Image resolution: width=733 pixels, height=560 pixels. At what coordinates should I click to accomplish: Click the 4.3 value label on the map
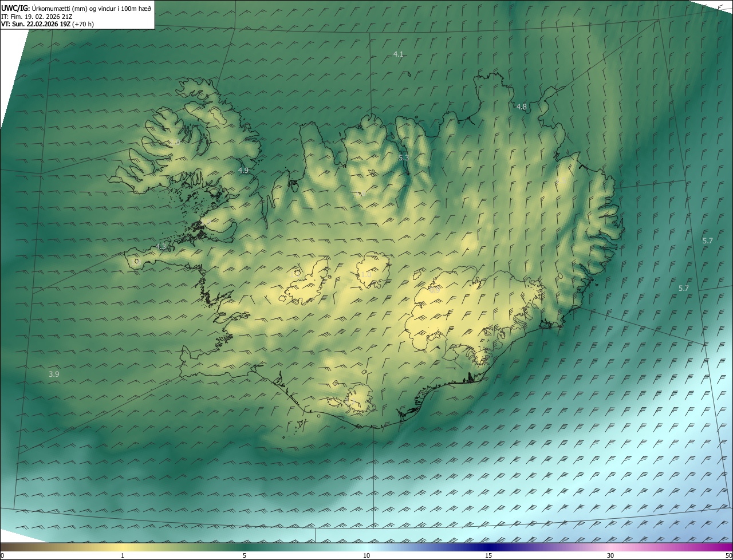[161, 247]
